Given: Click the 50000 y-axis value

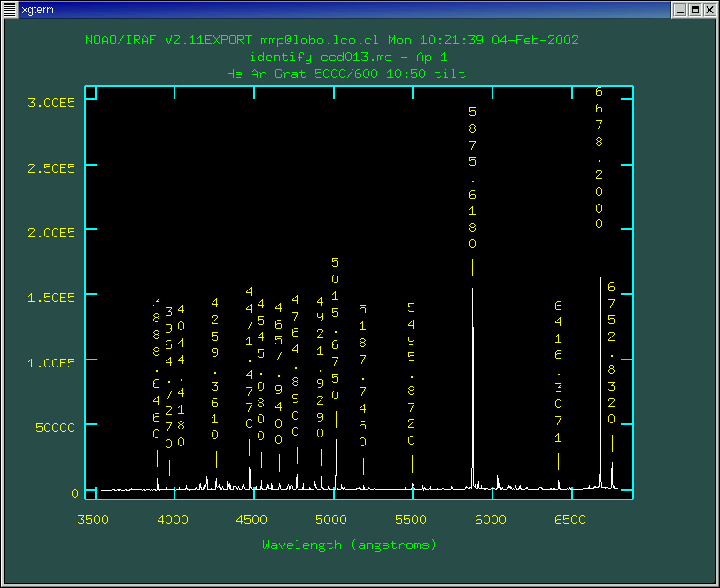Looking at the screenshot, I should (55, 428).
